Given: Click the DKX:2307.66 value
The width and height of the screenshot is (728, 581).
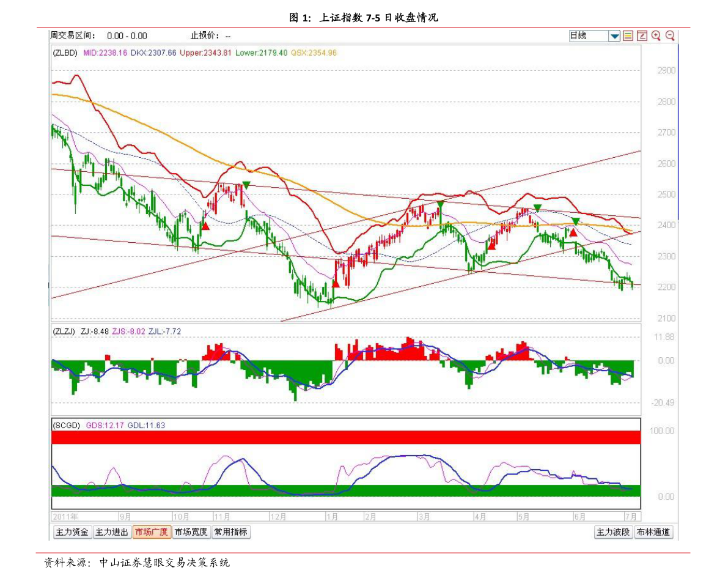Looking at the screenshot, I should [x=153, y=53].
